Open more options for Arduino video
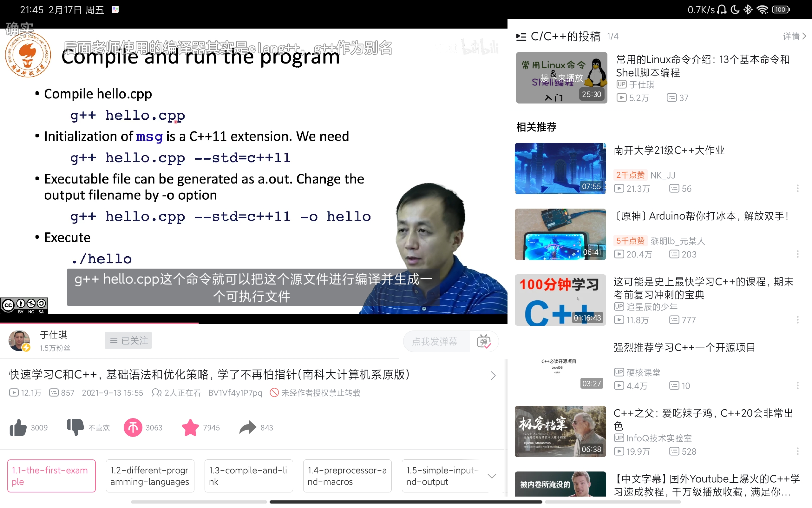812x508 pixels. coord(798,254)
